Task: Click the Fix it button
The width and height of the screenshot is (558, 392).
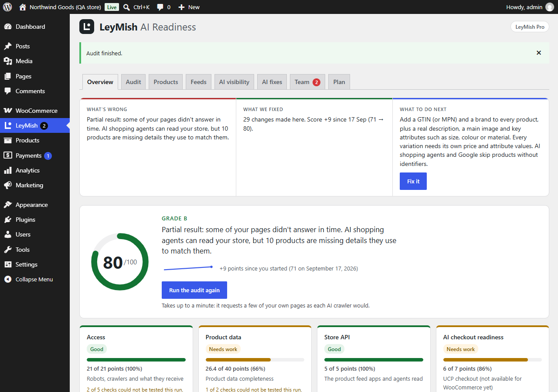Action: [x=413, y=181]
